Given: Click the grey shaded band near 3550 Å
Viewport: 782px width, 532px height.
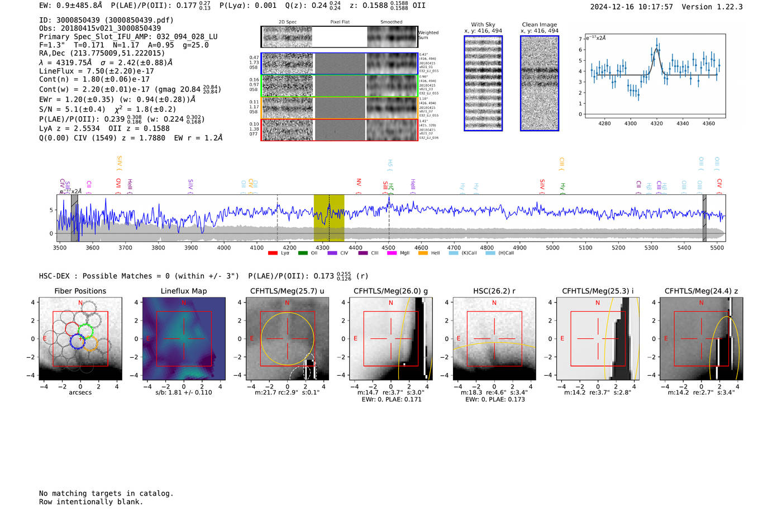Looking at the screenshot, I should coord(74,218).
